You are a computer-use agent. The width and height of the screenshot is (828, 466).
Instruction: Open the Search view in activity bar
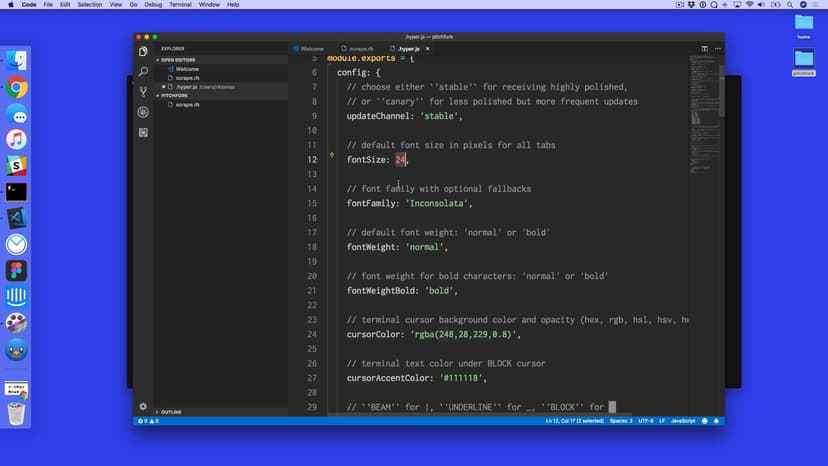[x=143, y=72]
